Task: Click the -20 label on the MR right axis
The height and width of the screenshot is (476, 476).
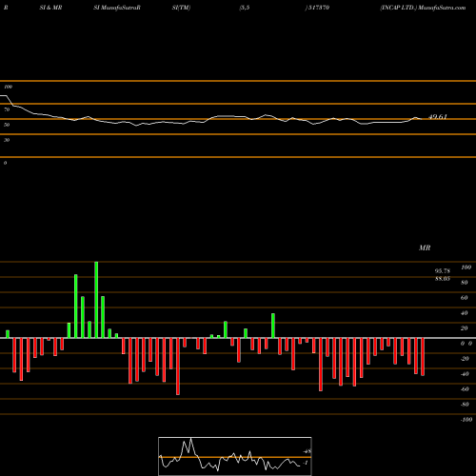Action: 465,359
